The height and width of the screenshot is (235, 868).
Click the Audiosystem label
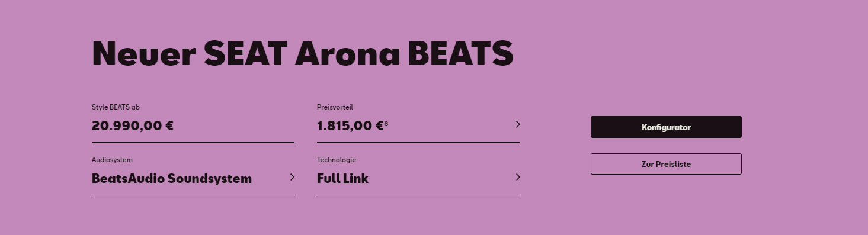pos(112,160)
